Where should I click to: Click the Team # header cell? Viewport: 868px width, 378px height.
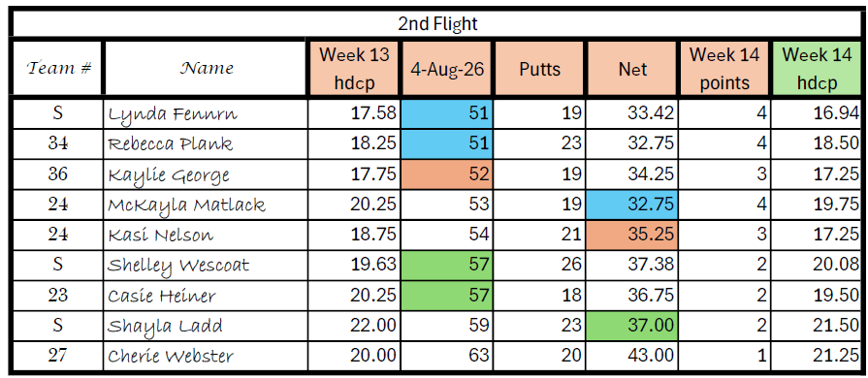(57, 69)
